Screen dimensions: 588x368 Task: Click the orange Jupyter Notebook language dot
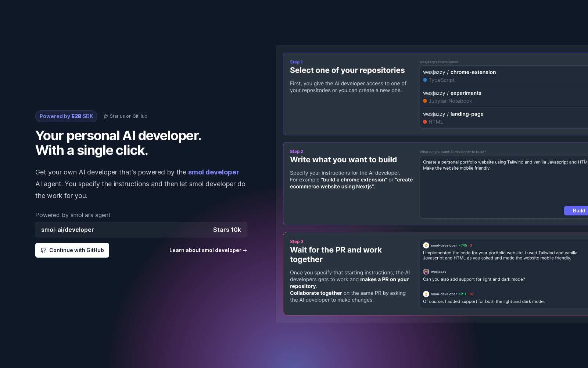click(425, 101)
